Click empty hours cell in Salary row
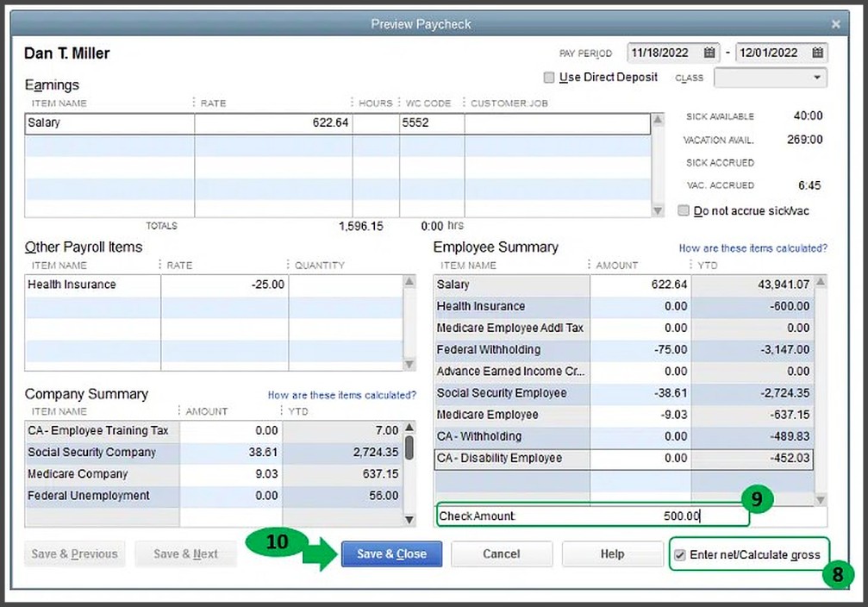This screenshot has height=607, width=868. click(x=376, y=123)
